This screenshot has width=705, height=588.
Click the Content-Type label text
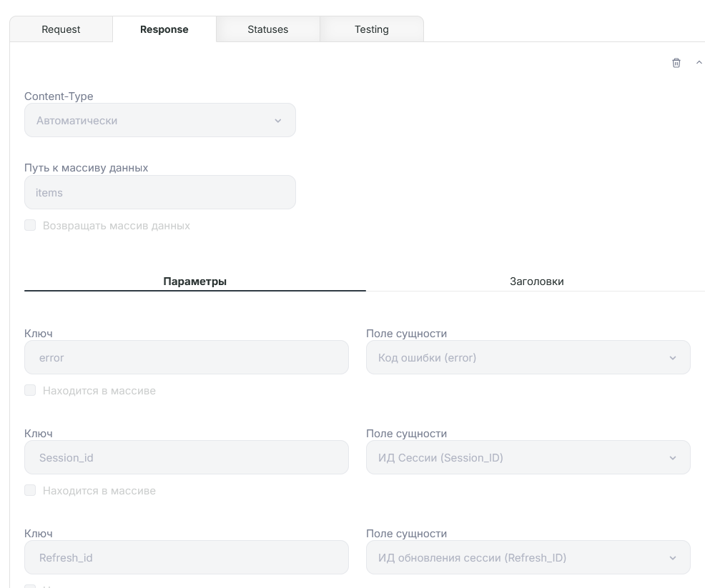coord(59,96)
